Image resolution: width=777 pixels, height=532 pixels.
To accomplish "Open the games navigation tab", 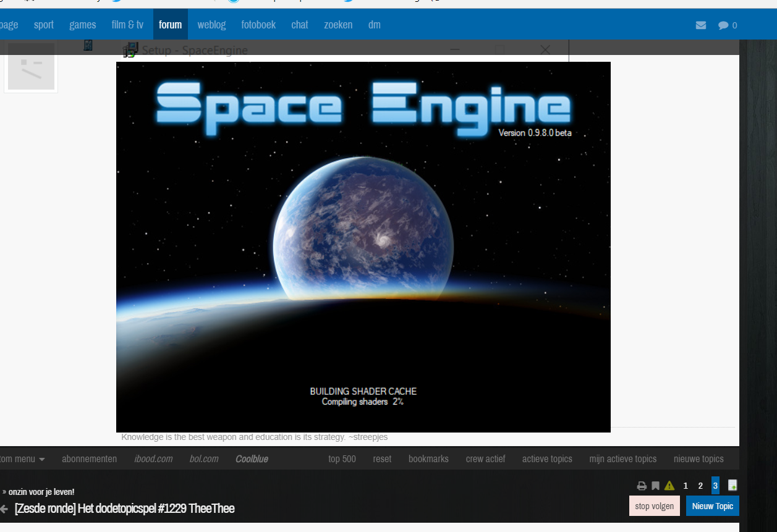I will (83, 25).
